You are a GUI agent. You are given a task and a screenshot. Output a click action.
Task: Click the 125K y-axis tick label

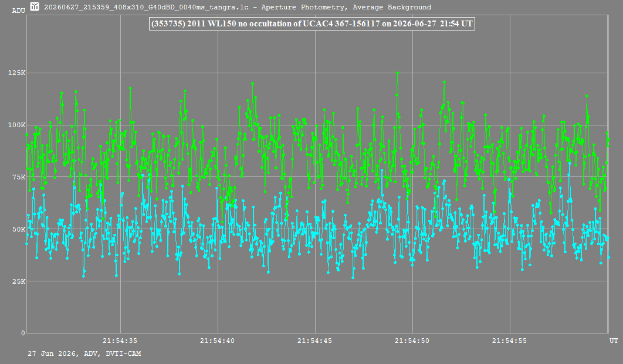click(x=16, y=73)
